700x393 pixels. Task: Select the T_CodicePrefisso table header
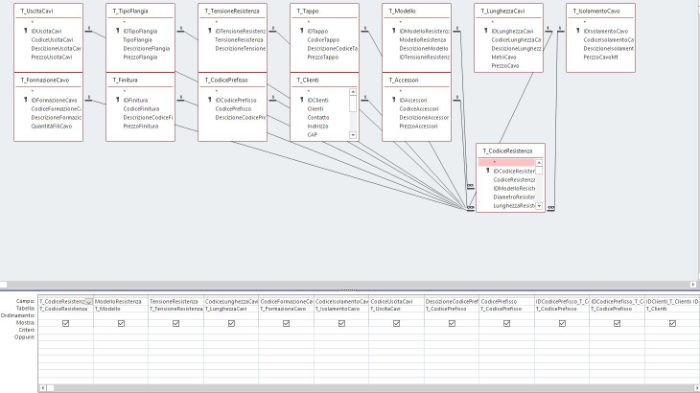pos(233,80)
